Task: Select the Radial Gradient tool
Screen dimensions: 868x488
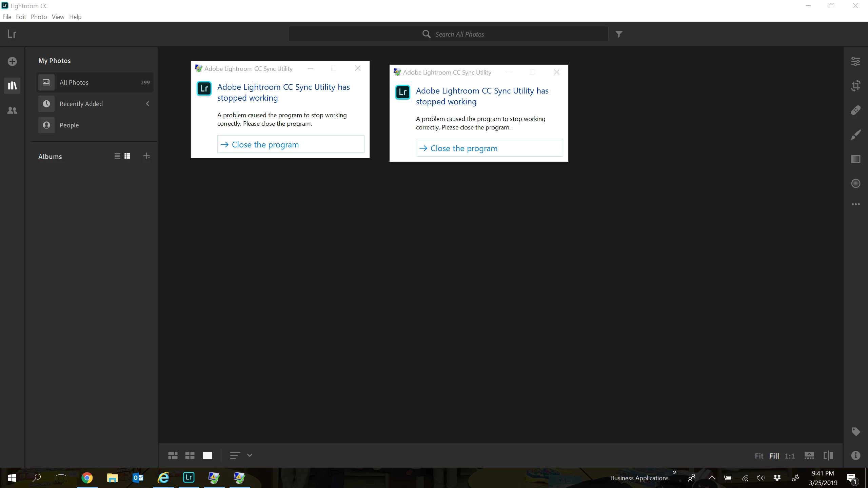Action: click(x=855, y=183)
